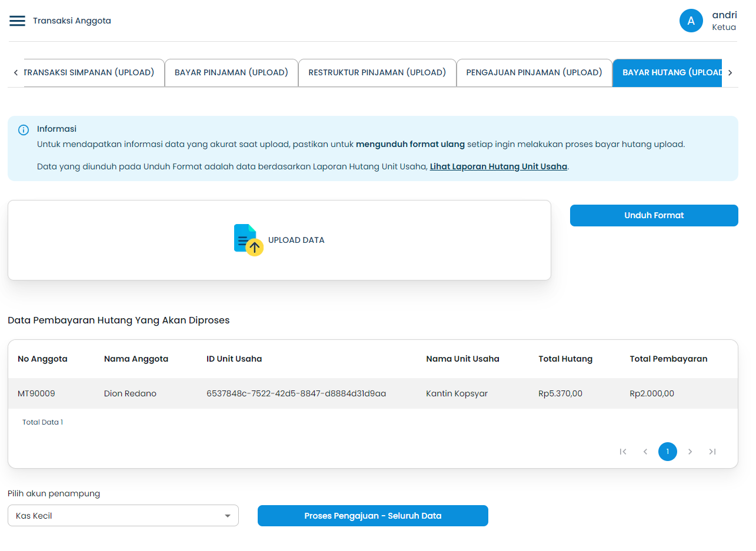Open the Bayar Pinjaman (Upload) tab

pyautogui.click(x=231, y=73)
